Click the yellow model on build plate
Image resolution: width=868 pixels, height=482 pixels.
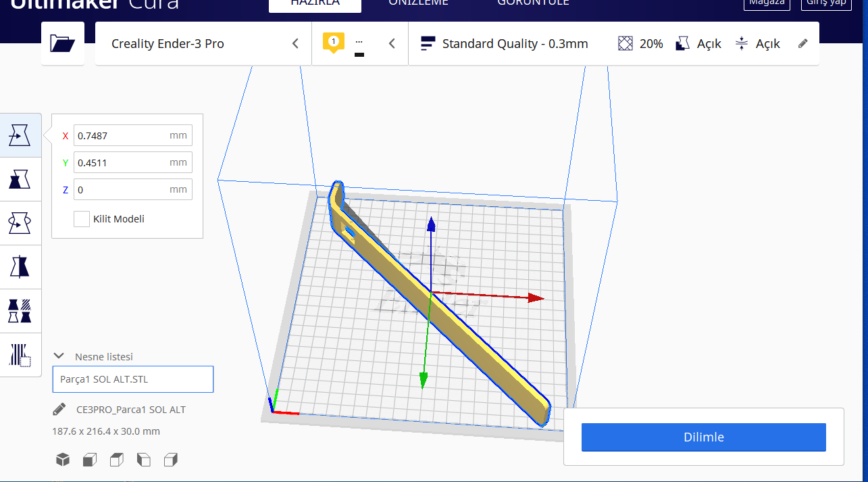[x=439, y=304]
